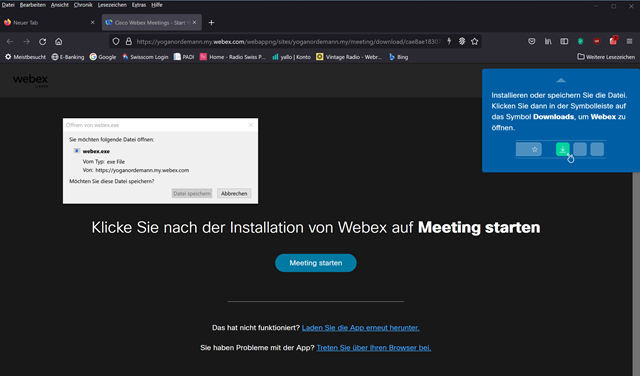Open the Swisscom Login bookmark
Image resolution: width=640 pixels, height=376 pixels.
pos(145,57)
